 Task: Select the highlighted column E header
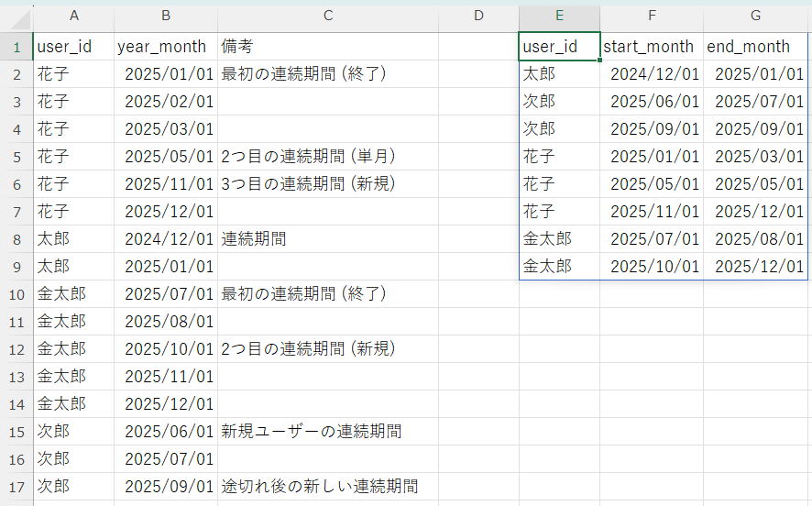click(559, 16)
